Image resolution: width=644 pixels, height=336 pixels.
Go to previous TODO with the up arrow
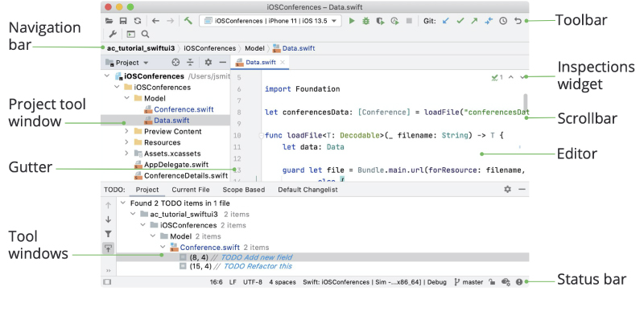[108, 205]
